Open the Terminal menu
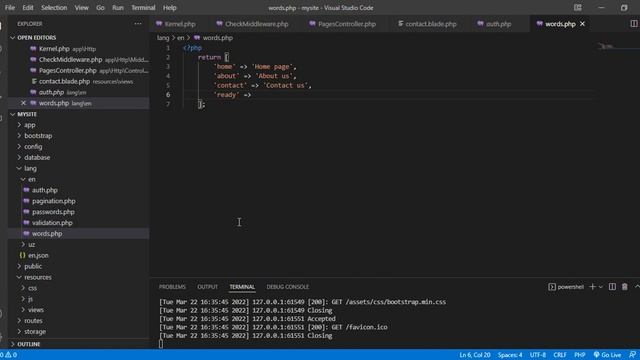Screen dimensions: 640x360 (143, 8)
